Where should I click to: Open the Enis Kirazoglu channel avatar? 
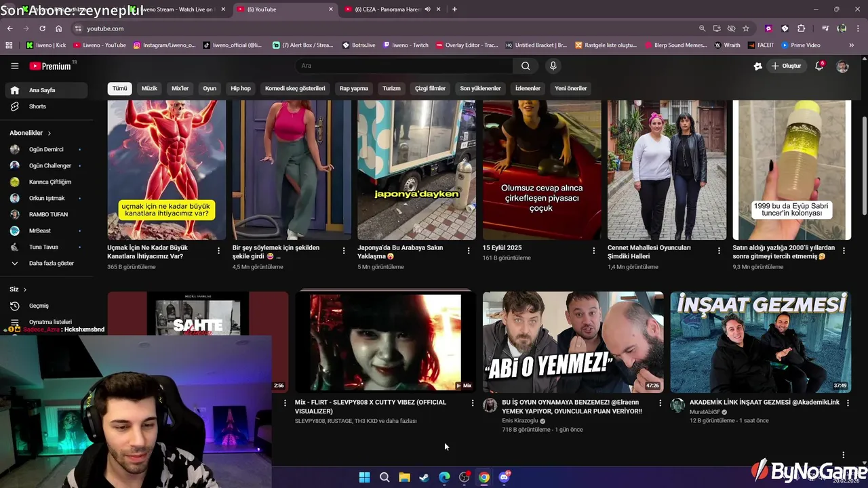click(x=490, y=405)
